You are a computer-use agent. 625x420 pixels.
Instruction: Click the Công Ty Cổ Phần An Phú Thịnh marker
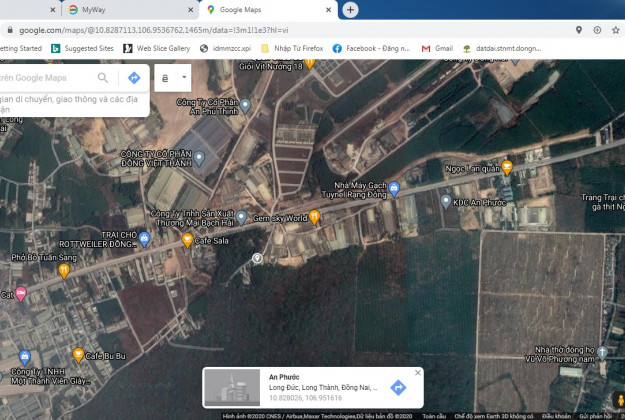pyautogui.click(x=246, y=106)
